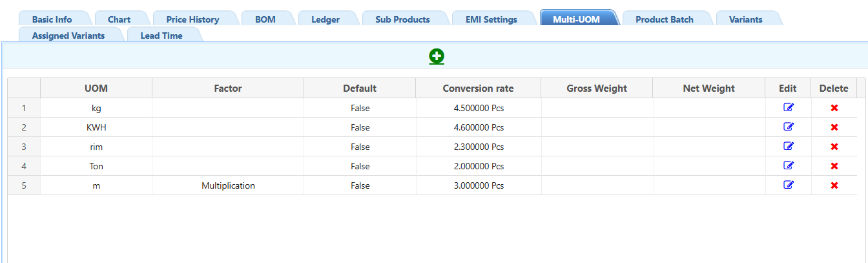Remove the m UOM entry
868x263 pixels.
[x=834, y=185]
